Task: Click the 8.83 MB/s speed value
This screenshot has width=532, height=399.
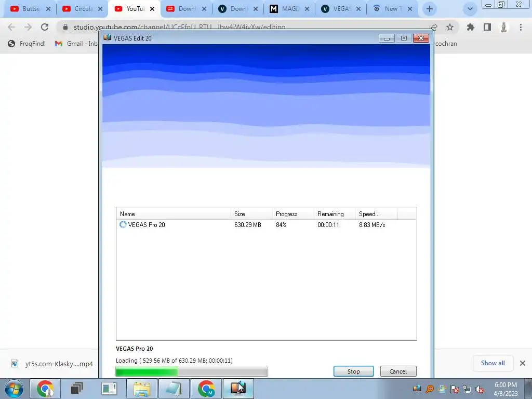Action: tap(372, 224)
